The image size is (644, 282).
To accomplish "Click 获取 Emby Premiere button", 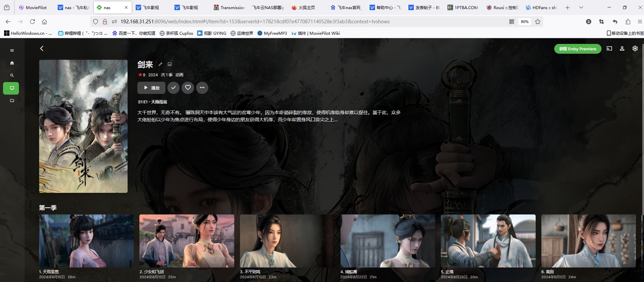I will pyautogui.click(x=578, y=49).
